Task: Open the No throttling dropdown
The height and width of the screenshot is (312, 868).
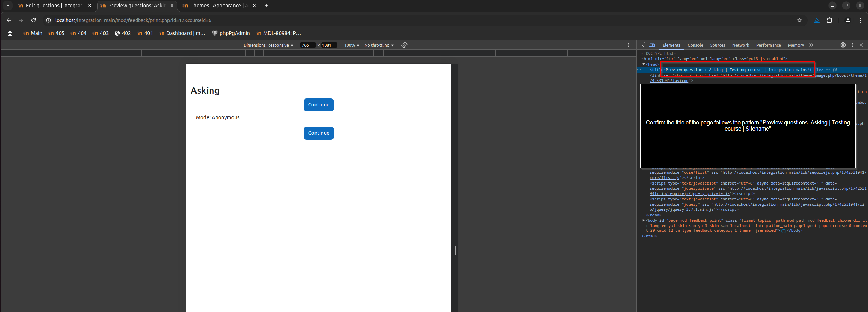Action: [x=379, y=45]
